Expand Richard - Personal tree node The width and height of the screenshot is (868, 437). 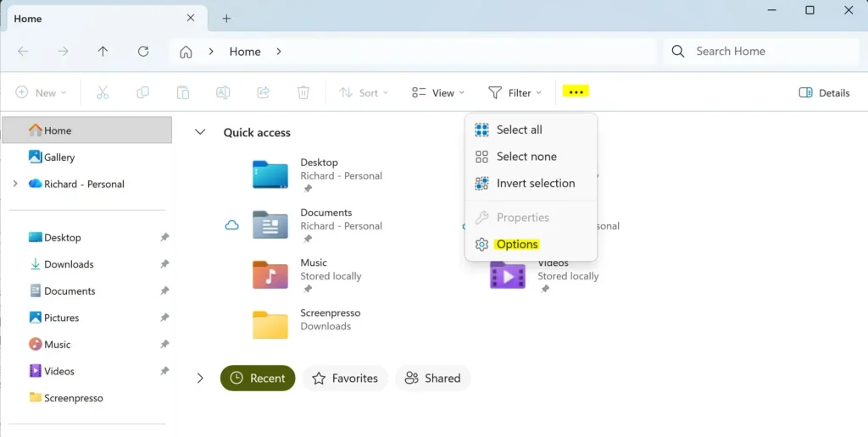(15, 184)
